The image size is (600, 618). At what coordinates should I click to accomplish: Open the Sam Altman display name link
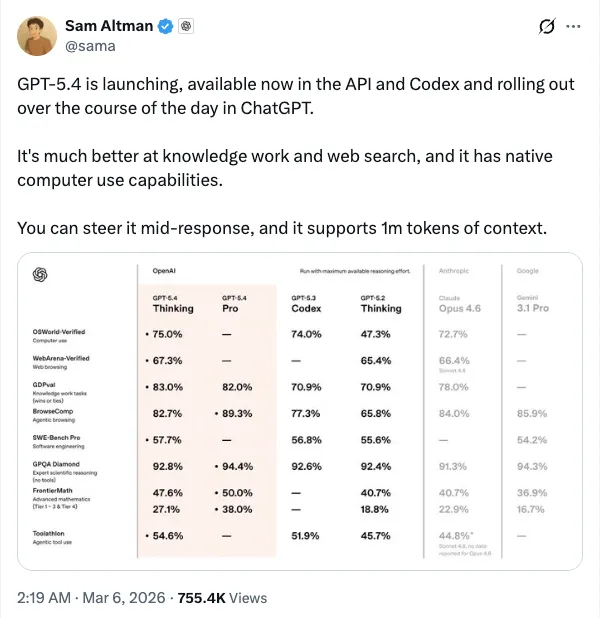click(x=109, y=27)
